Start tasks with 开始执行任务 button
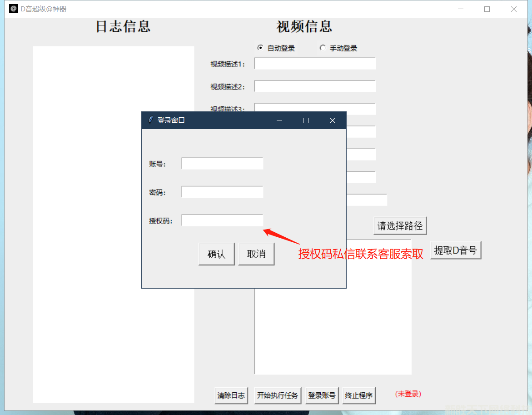 (277, 395)
